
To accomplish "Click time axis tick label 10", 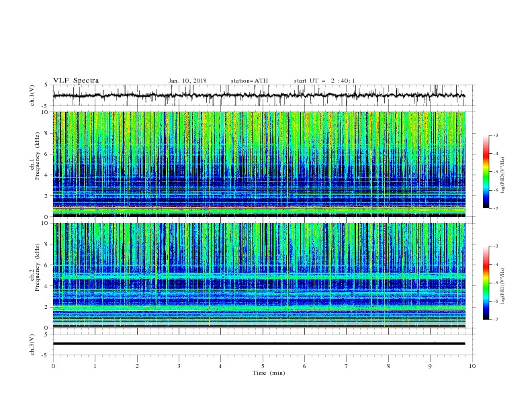I will click(x=472, y=366).
